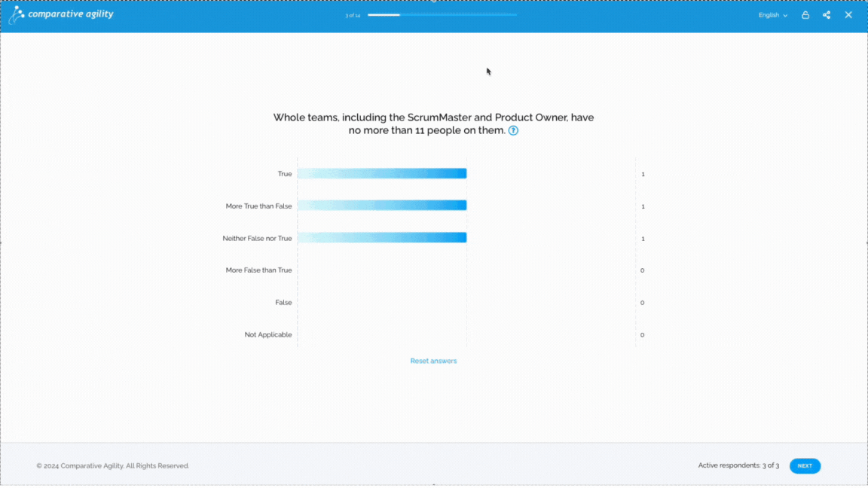868x488 pixels.
Task: Go to the NEXT question
Action: coord(805,466)
